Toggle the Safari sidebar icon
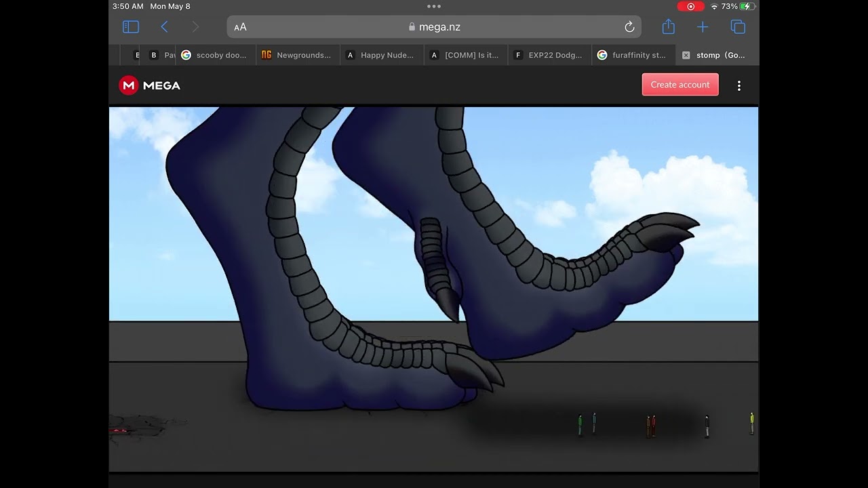 pos(131,27)
